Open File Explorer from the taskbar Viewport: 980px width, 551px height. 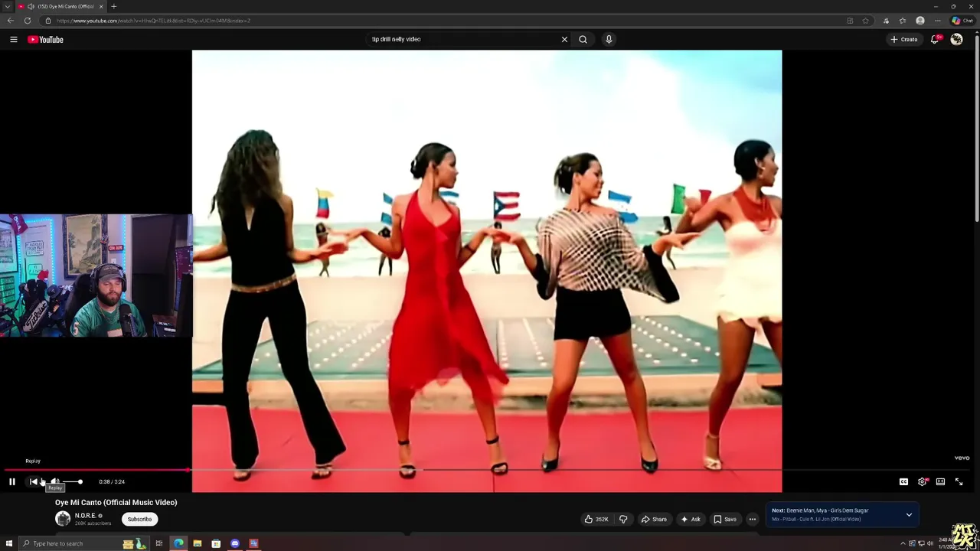pos(198,543)
